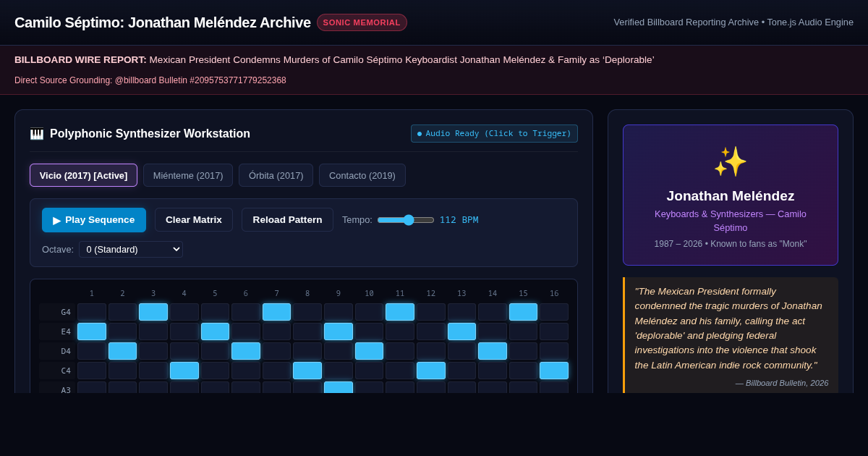Click the Billboard Bulletin, 2026 attribution
Viewport: 868px width, 456px height.
pos(782,383)
